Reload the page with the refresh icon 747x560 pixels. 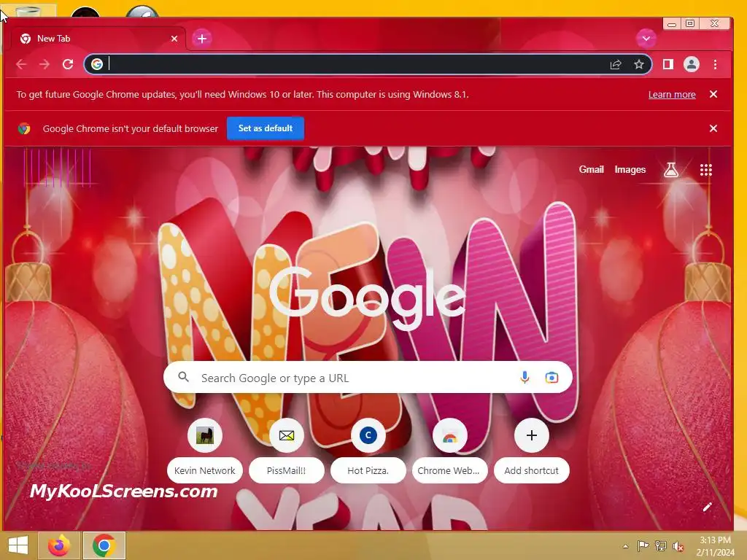click(x=68, y=64)
